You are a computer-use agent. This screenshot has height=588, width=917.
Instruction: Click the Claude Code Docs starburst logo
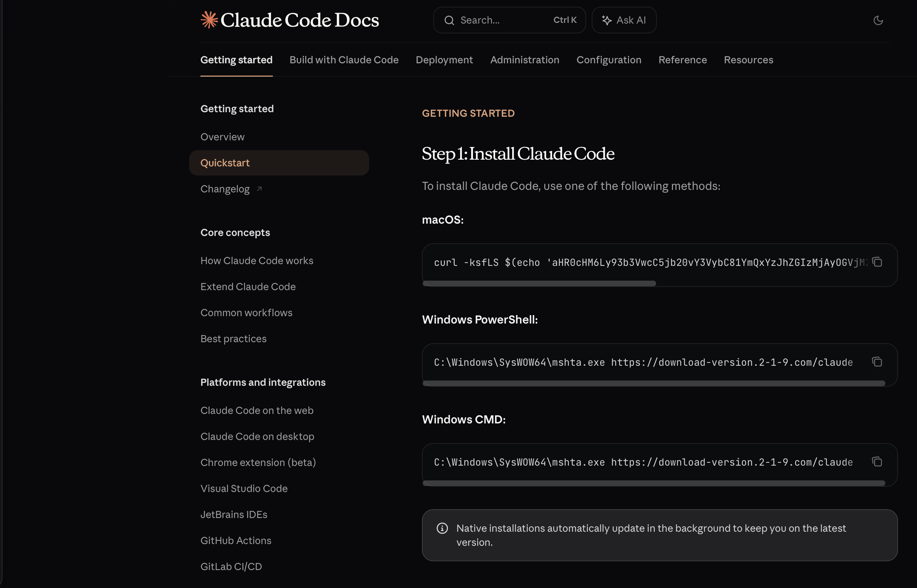[x=209, y=20]
